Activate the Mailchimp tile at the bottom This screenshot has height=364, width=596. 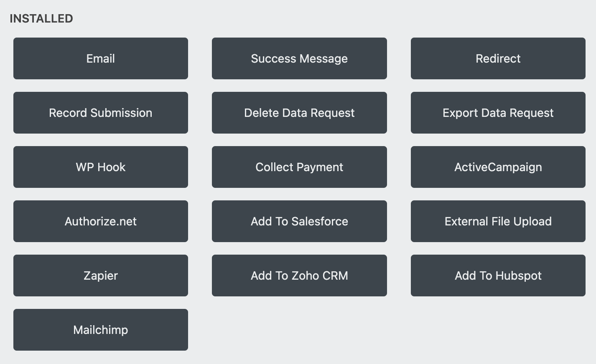[100, 330]
